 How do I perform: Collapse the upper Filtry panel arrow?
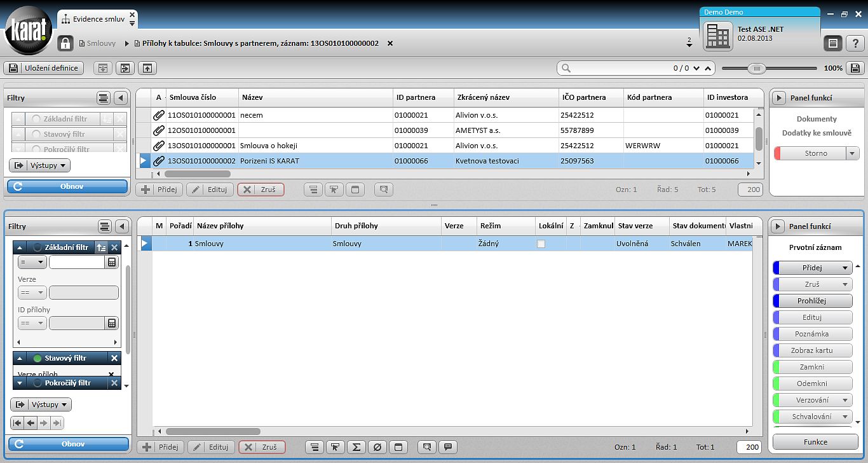(x=121, y=98)
